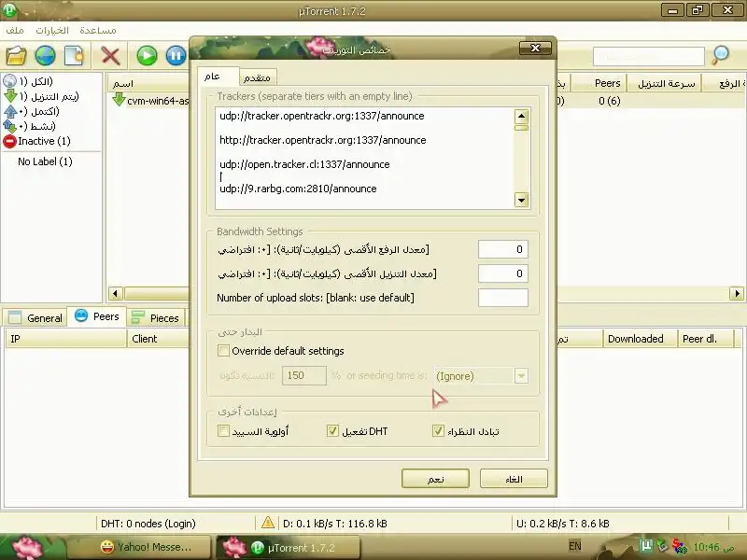Click the Number of upload slots field
Viewport: 747px width, 560px height.
tap(503, 298)
